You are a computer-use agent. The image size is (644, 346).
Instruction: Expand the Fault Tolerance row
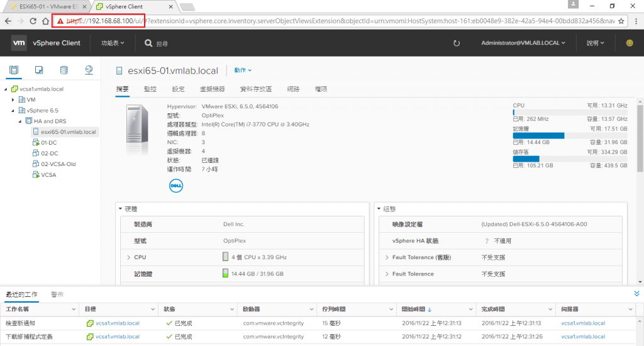point(387,274)
